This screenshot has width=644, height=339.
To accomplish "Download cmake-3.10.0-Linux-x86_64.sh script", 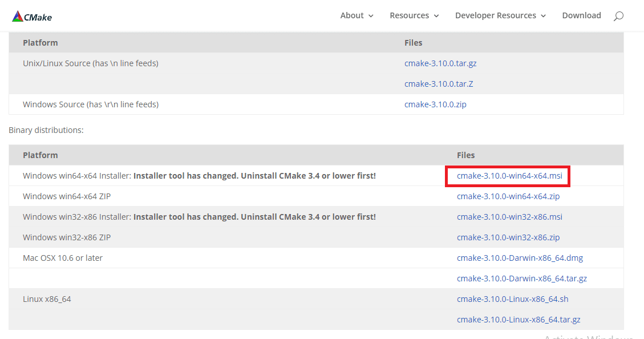I will click(x=513, y=299).
